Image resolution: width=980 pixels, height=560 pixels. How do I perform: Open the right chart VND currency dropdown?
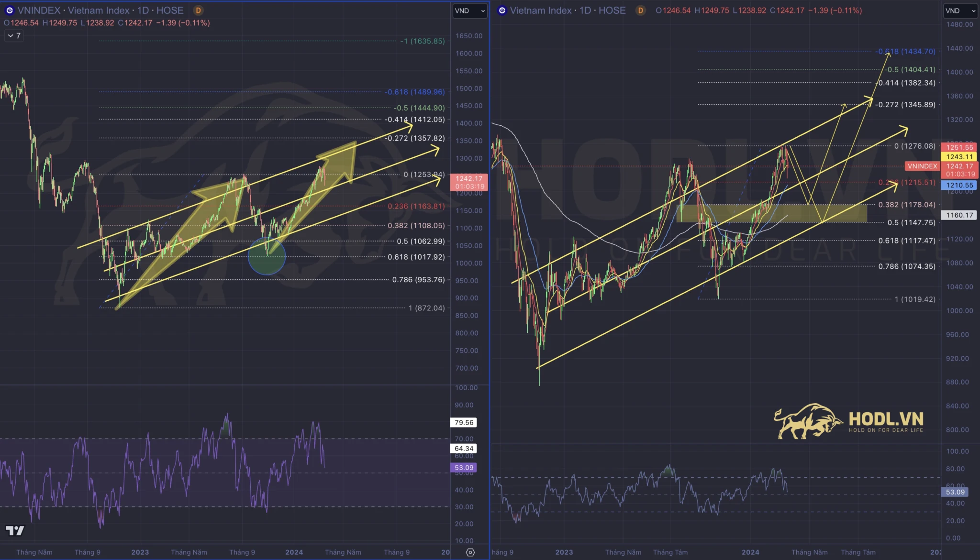point(960,11)
